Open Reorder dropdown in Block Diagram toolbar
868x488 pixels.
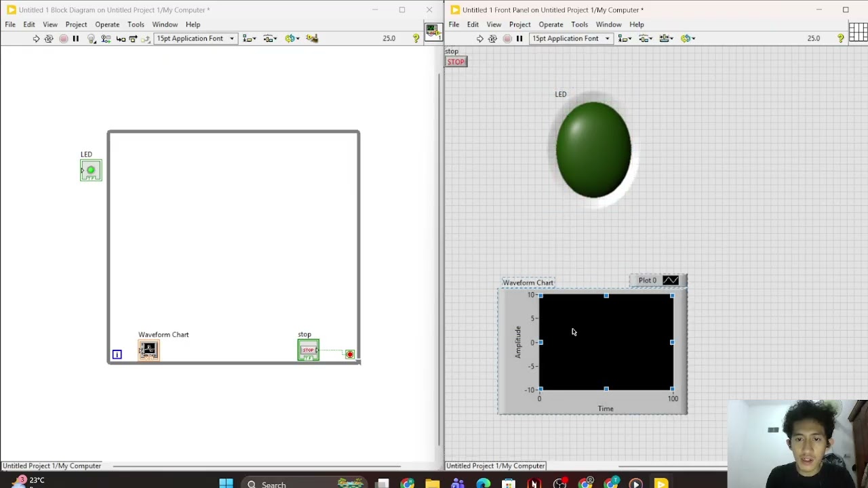click(x=292, y=39)
